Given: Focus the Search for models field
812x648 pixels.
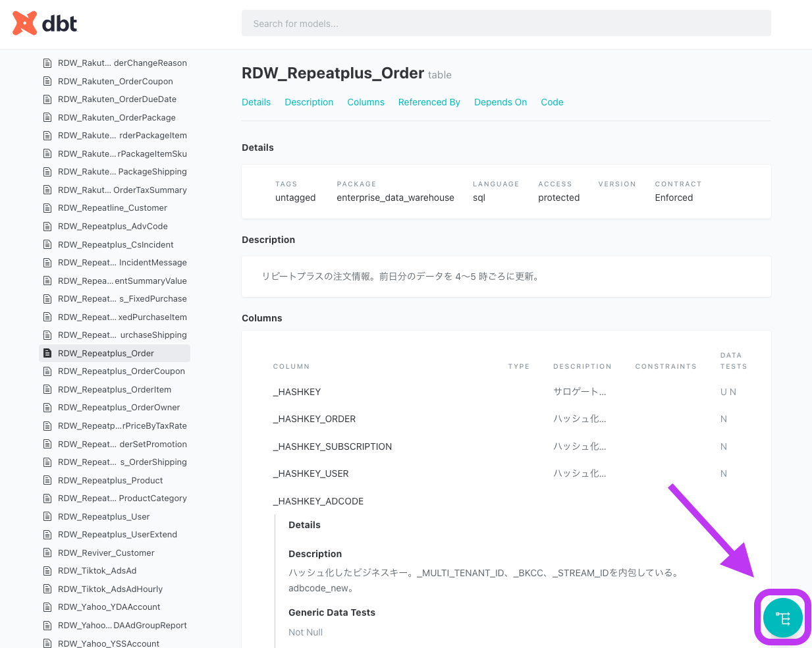Looking at the screenshot, I should [x=506, y=24].
